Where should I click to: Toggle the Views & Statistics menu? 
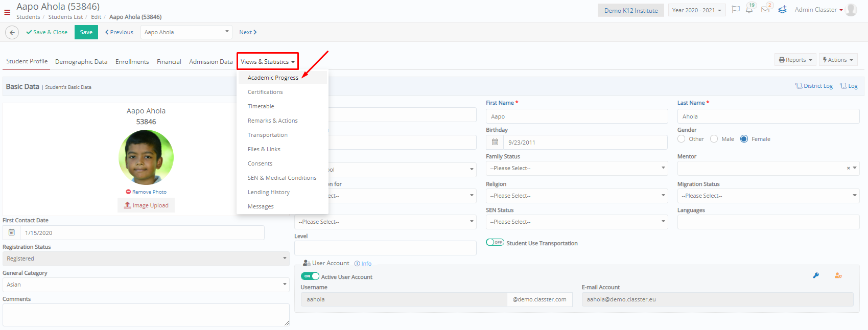click(x=268, y=62)
